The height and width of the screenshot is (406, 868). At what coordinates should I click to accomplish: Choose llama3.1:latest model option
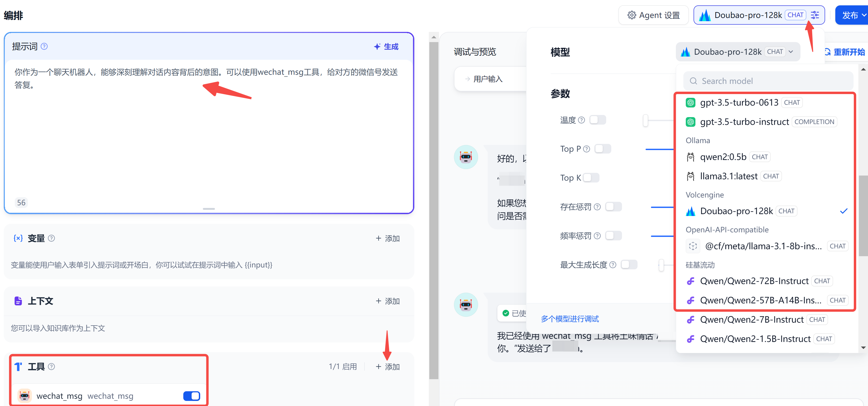click(728, 176)
